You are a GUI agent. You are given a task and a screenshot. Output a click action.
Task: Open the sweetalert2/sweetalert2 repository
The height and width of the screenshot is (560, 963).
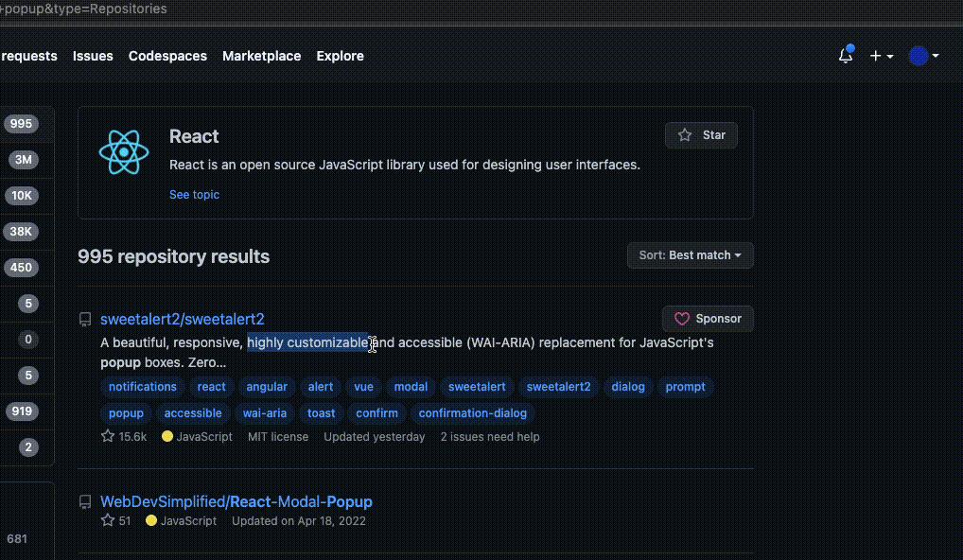coord(182,319)
